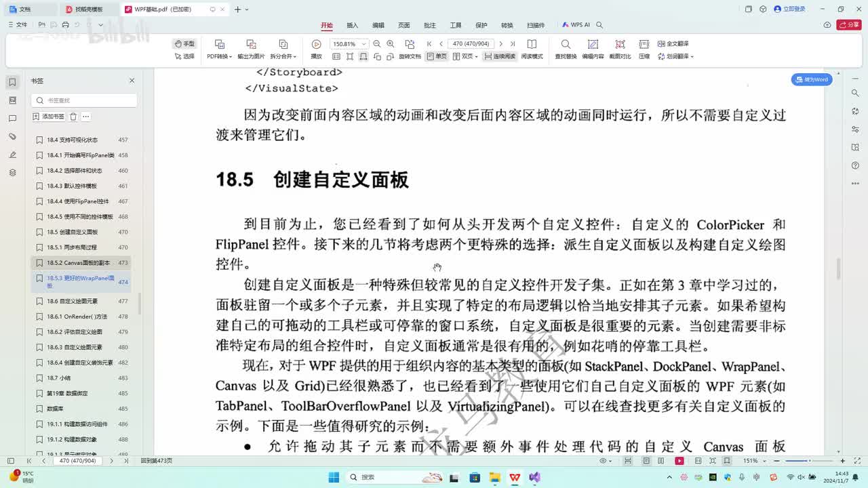Switch to the 插入 ribbon tab
The width and height of the screenshot is (868, 488).
353,25
